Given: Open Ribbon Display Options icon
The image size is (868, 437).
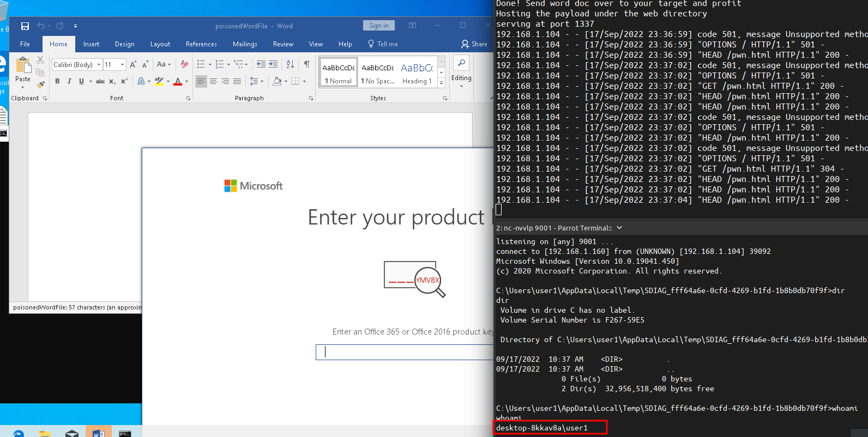Looking at the screenshot, I should coord(413,25).
